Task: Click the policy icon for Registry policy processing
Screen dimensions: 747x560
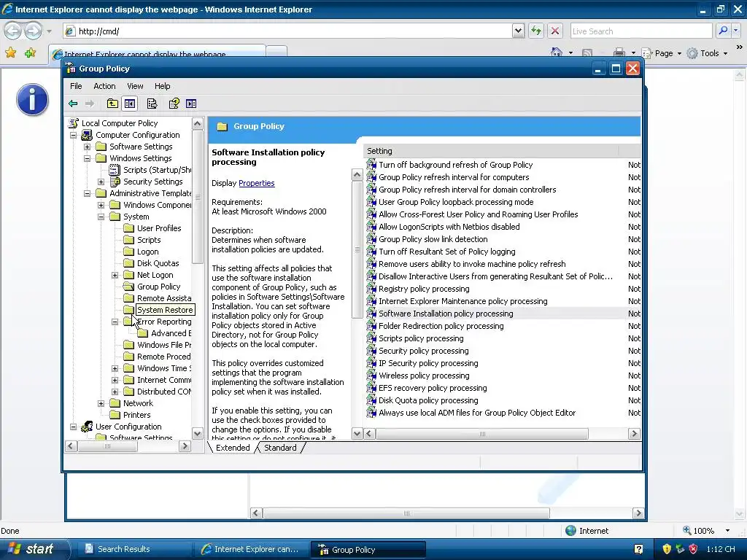Action: click(x=371, y=289)
